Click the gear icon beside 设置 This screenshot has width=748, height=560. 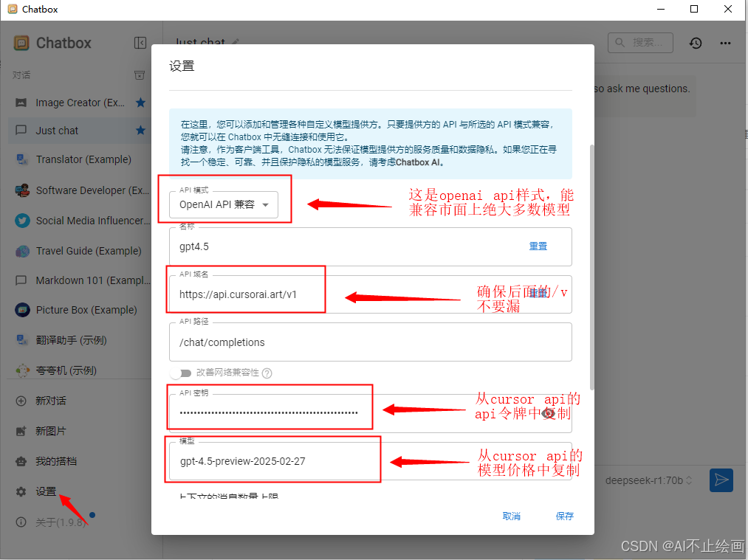21,491
